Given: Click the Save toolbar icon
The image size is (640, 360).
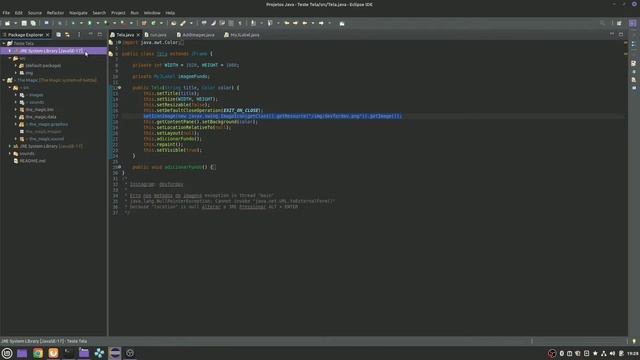Looking at the screenshot, I should pos(24,23).
